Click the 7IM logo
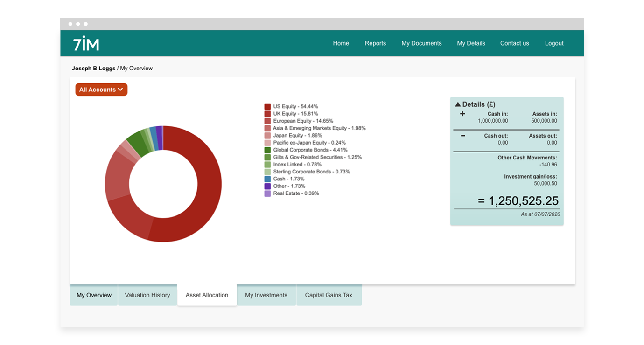Viewport: 644px width, 345px height. tap(86, 43)
